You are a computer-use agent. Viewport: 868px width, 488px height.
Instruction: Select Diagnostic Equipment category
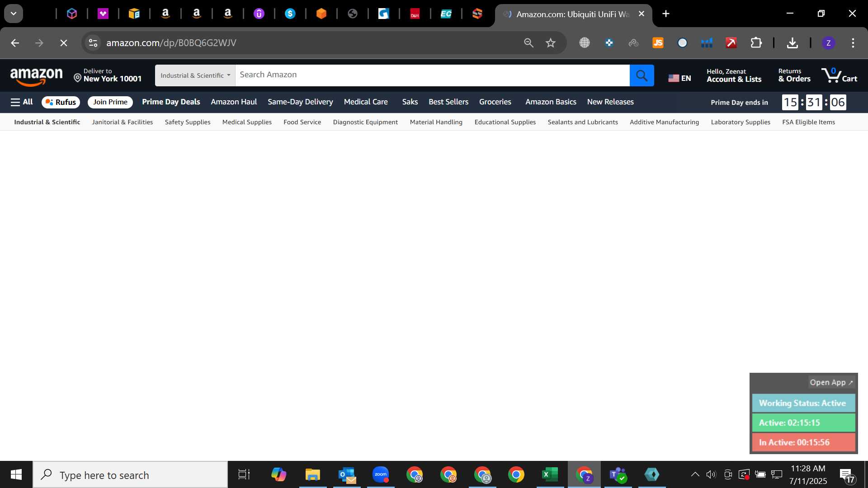[365, 122]
